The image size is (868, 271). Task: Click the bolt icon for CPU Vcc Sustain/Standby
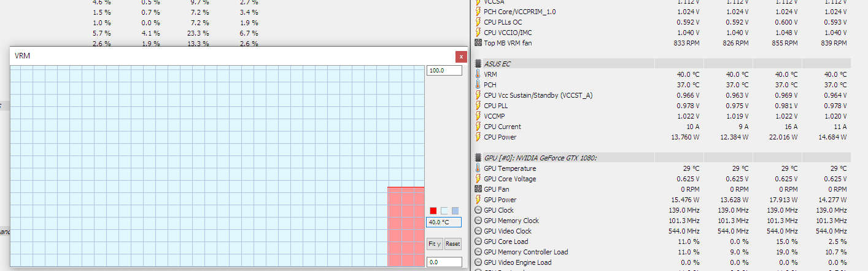coord(478,95)
